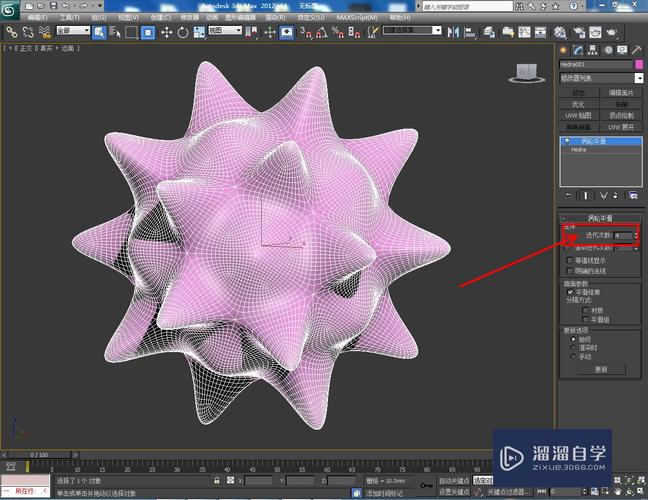
Task: Click the Render Production teapot
Action: pos(612,32)
